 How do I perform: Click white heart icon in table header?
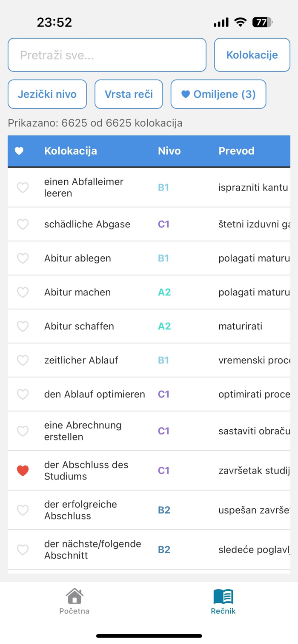click(19, 151)
